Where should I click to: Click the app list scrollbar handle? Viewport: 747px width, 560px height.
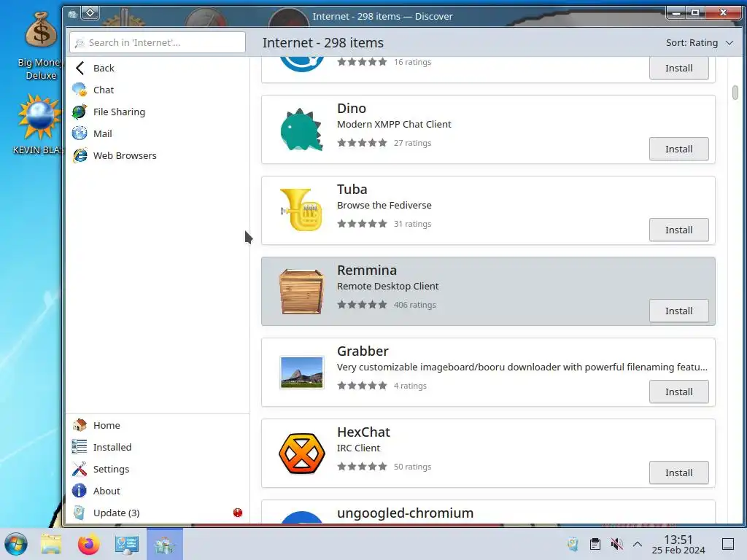pos(735,93)
